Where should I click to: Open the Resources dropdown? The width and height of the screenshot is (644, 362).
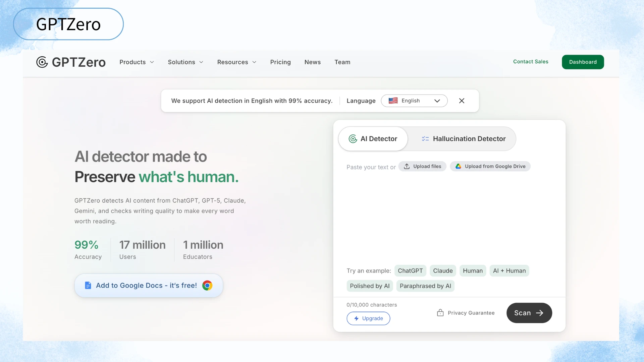point(236,62)
